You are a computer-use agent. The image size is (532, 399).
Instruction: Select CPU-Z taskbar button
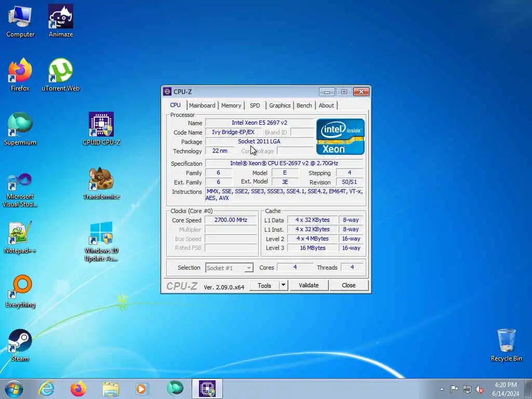click(x=207, y=389)
